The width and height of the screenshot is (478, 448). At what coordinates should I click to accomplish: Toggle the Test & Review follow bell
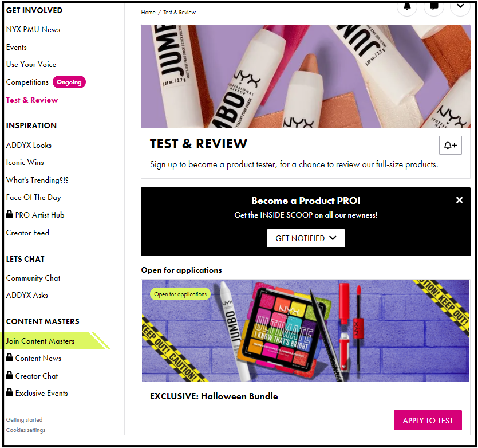pos(450,146)
